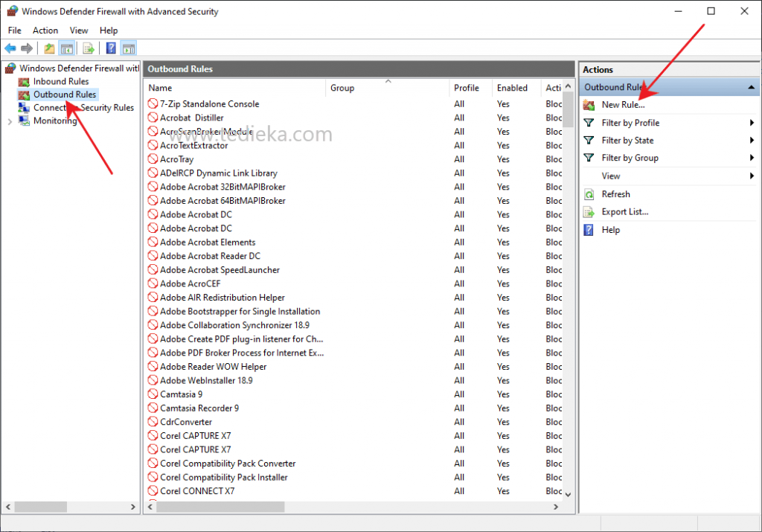
Task: Click the Filter by State funnel icon
Action: point(589,140)
